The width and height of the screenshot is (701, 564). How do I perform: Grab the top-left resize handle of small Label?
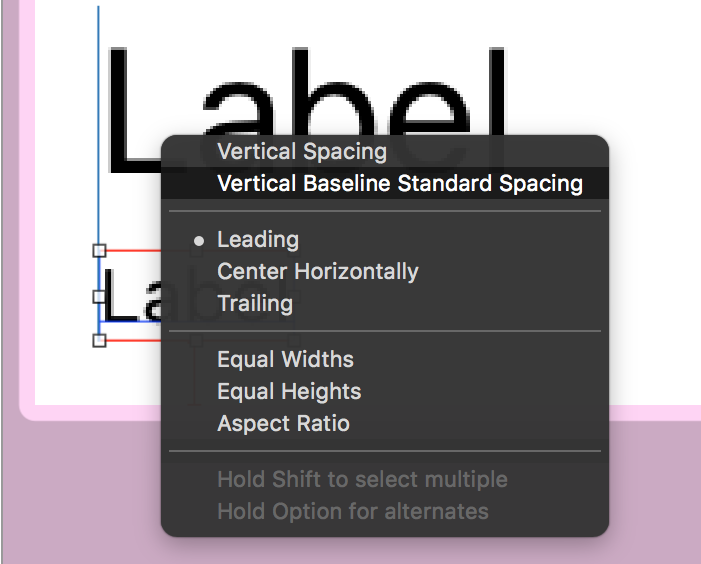tap(99, 250)
